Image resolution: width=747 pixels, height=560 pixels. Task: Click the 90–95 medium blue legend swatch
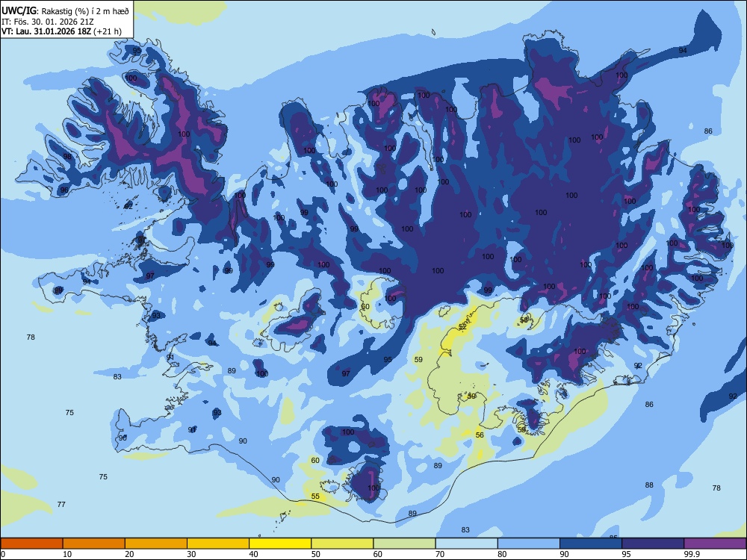pyautogui.click(x=591, y=544)
